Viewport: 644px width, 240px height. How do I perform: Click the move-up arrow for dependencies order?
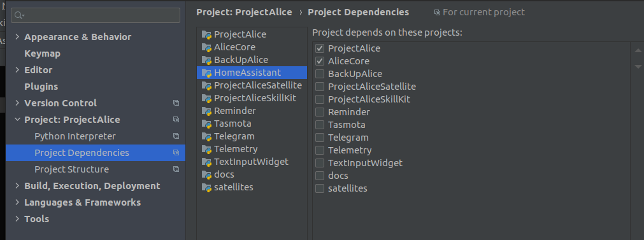(638, 51)
